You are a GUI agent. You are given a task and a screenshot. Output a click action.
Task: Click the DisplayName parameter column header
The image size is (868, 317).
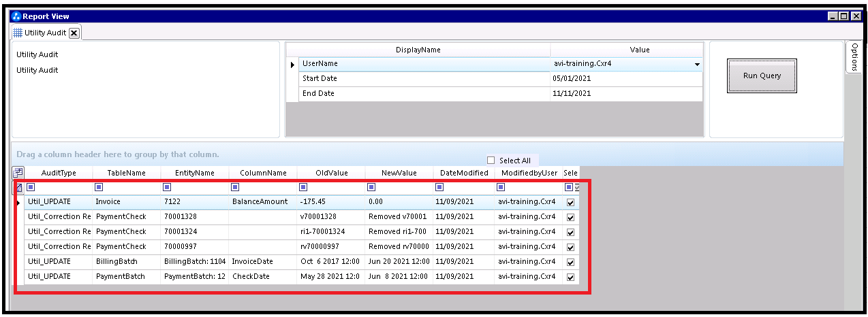(418, 50)
